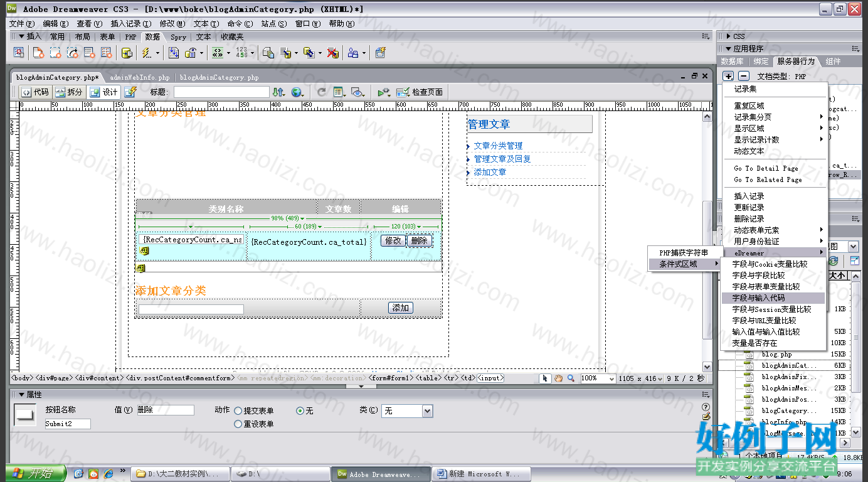Open the 类 class dropdown in Properties
868x482 pixels.
tap(427, 411)
